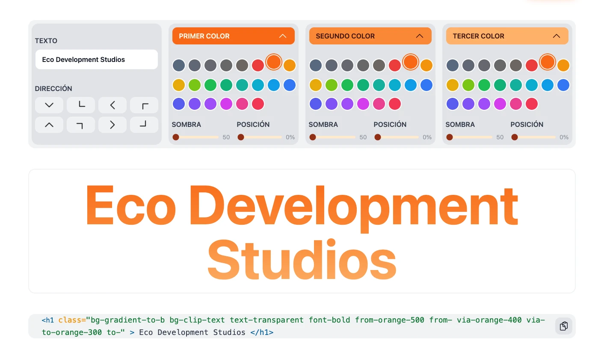The width and height of the screenshot is (610, 364).
Task: Copy the generated h1 code
Action: point(564,326)
